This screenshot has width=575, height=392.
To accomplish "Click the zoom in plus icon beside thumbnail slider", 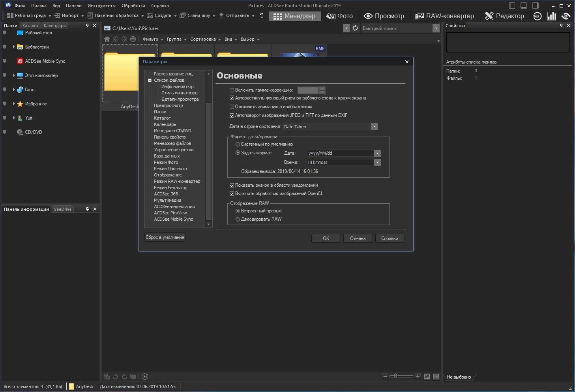I will [418, 376].
